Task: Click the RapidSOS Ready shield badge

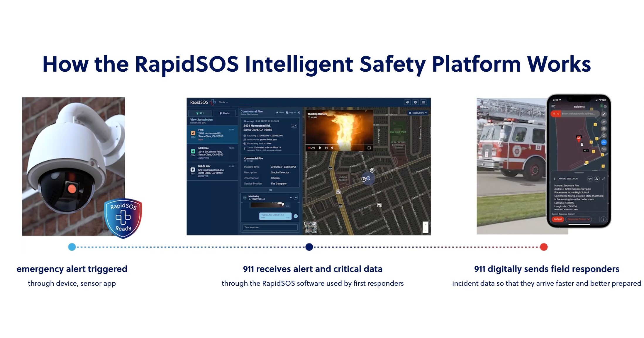Action: coord(123,218)
